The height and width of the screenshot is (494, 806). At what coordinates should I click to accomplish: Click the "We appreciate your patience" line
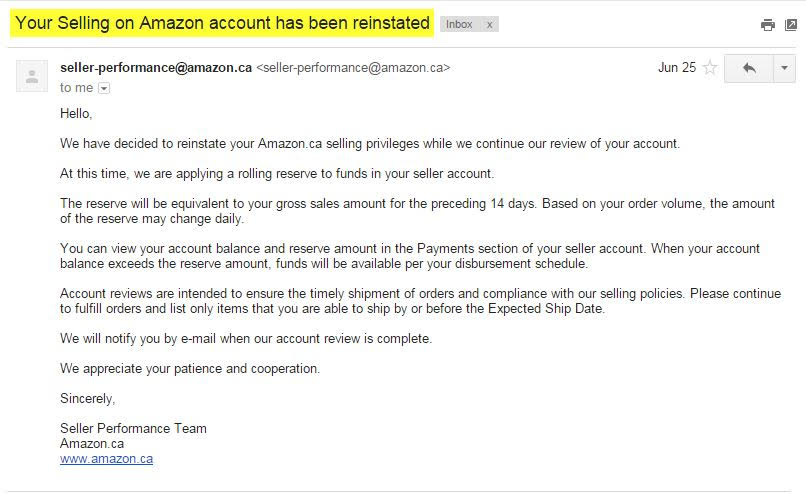[190, 369]
